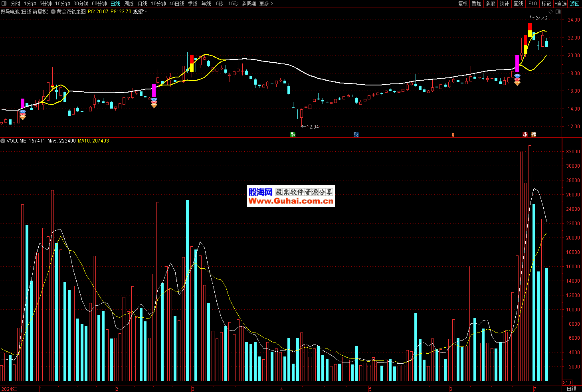Viewport: 582px width, 392px height.
Task: Select the 月线 monthly chart tab
Action: (x=143, y=4)
